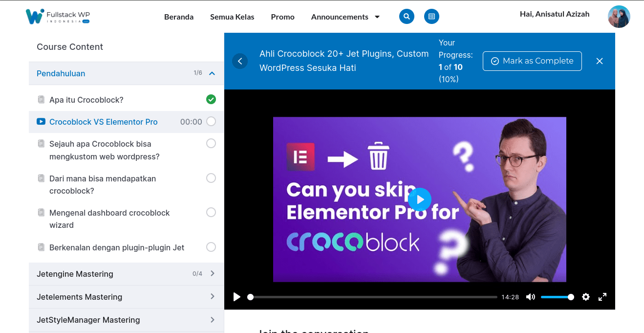The width and height of the screenshot is (644, 333).
Task: Click Mark as Complete button
Action: click(532, 61)
